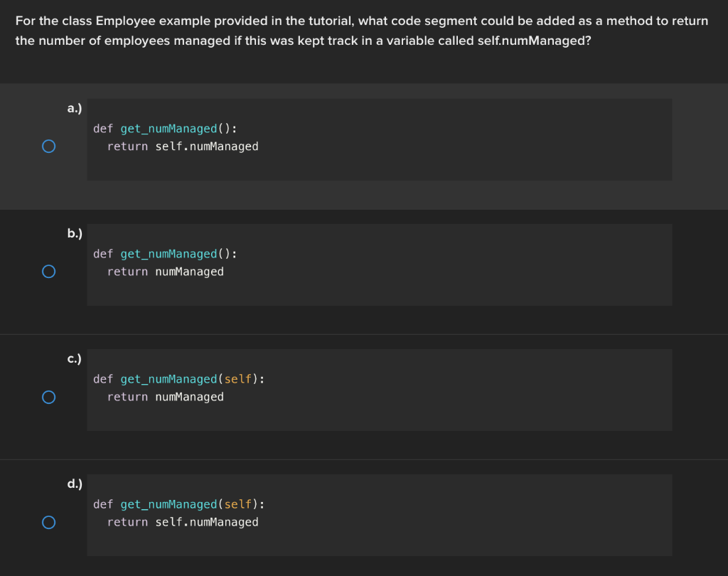Click 'def get_numManaged():' in option b
The height and width of the screenshot is (576, 728).
pos(165,254)
